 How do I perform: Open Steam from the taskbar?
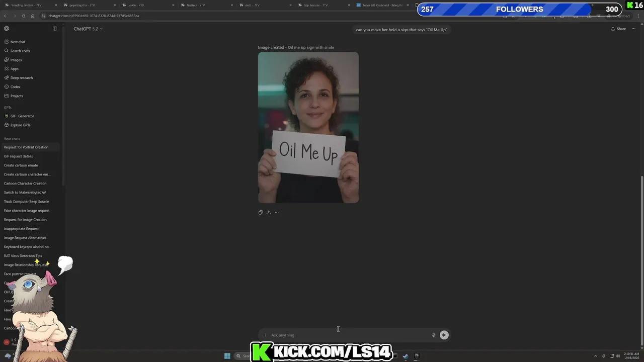pyautogui.click(x=406, y=356)
